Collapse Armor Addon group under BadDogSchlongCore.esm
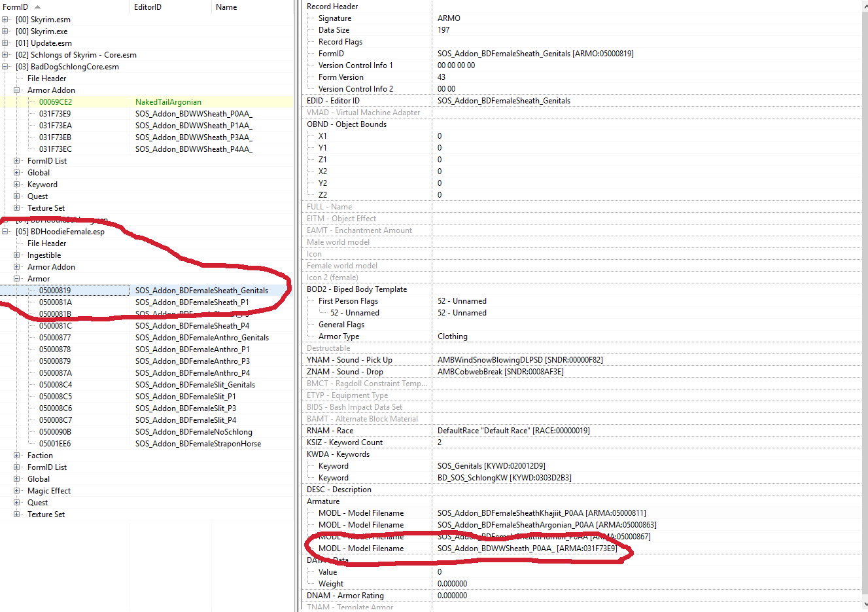Image resolution: width=868 pixels, height=612 pixels. (17, 90)
